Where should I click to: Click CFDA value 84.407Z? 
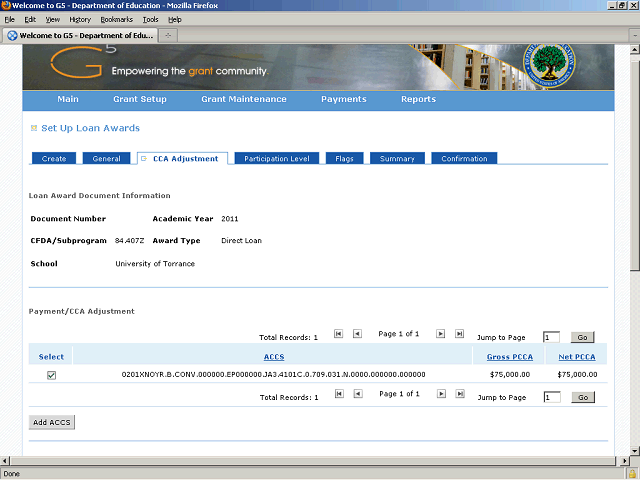tap(129, 241)
